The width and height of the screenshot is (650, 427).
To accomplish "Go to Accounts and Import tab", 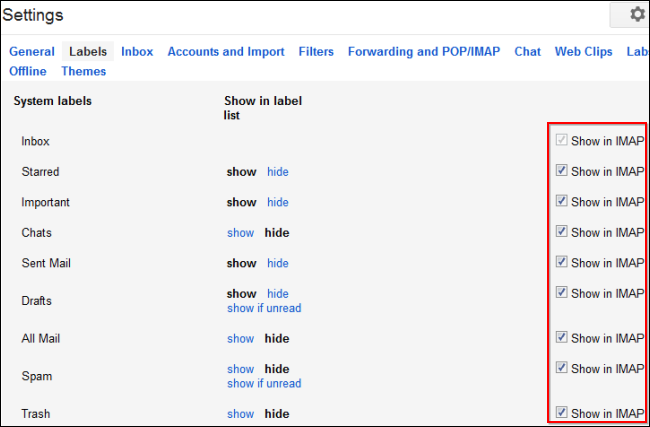I will click(226, 51).
